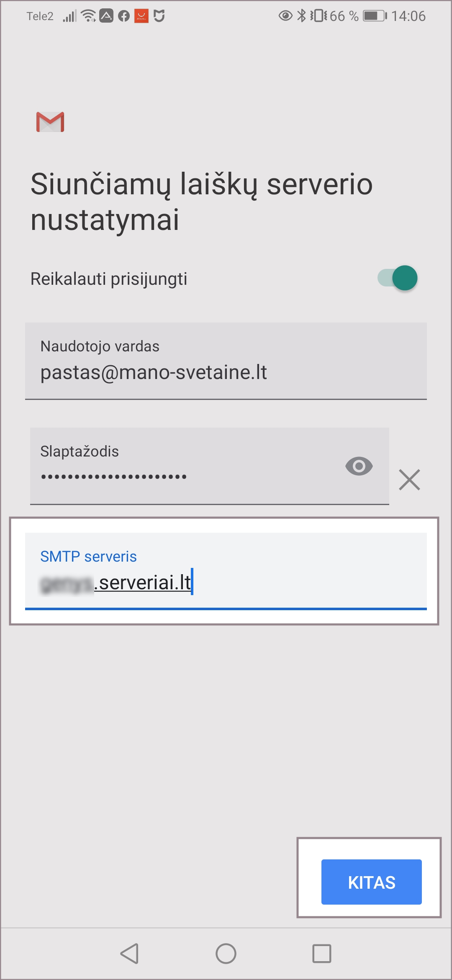Screen dimensions: 452x980
Task: Tap the Android home circle icon
Action: (226, 954)
